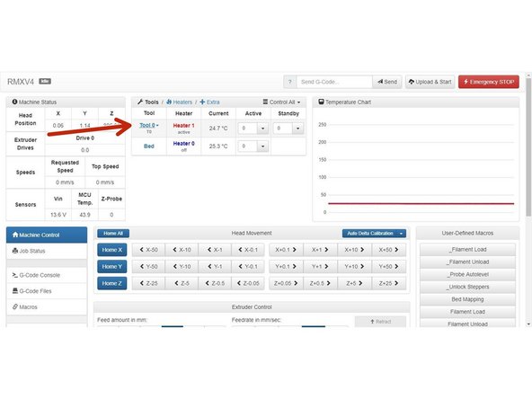Expand Tool 0 standby temperature dropdown
The width and height of the screenshot is (532, 399).
297,129
